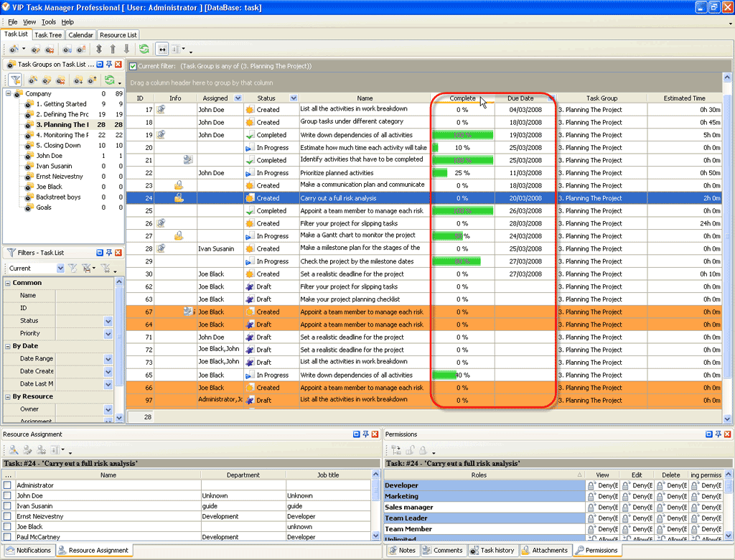Click the green Refresh icon in main toolbar
This screenshot has width=735, height=560.
(144, 49)
